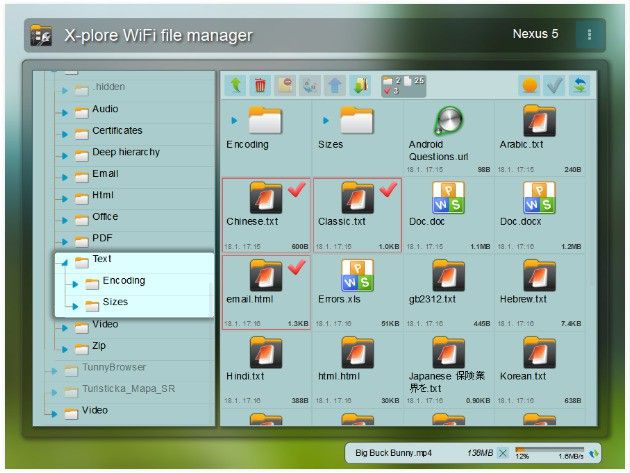Click the Nexus 5 device label

(x=535, y=34)
